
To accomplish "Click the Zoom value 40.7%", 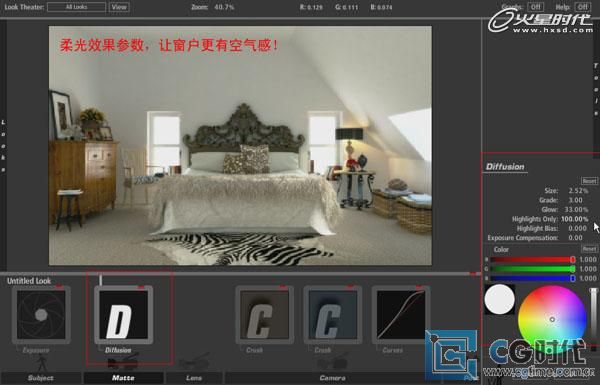I will [x=224, y=7].
